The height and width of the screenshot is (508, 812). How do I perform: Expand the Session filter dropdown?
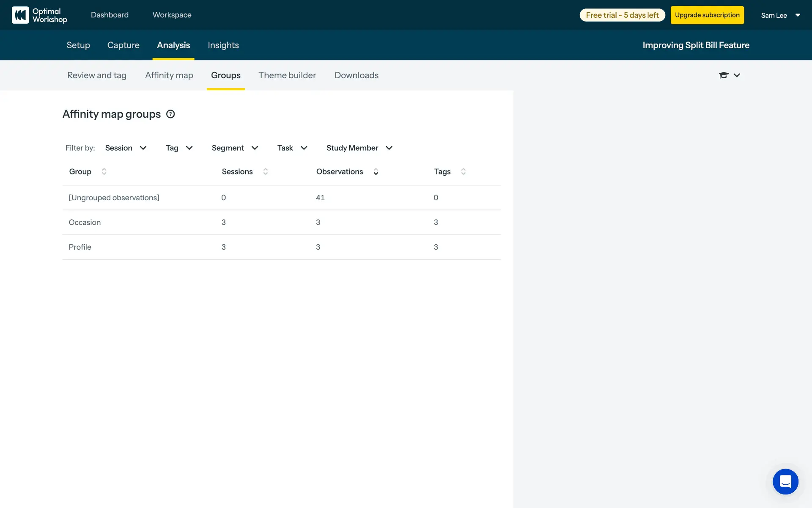pos(126,148)
